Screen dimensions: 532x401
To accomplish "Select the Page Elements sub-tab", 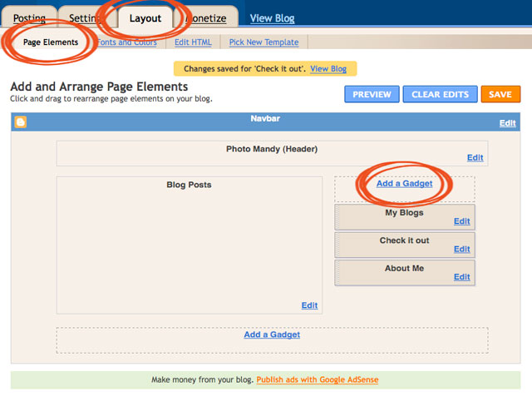I will point(51,42).
